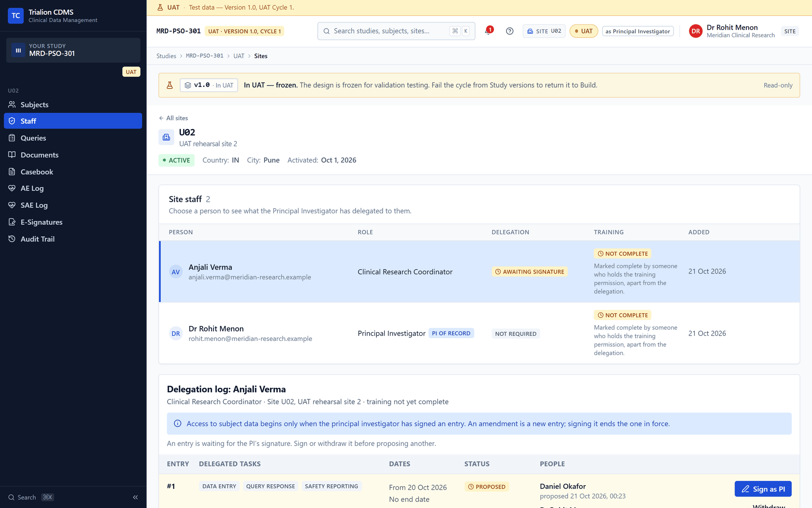Open the Audit Trail menu item
Image resolution: width=812 pixels, height=508 pixels.
[x=73, y=239]
